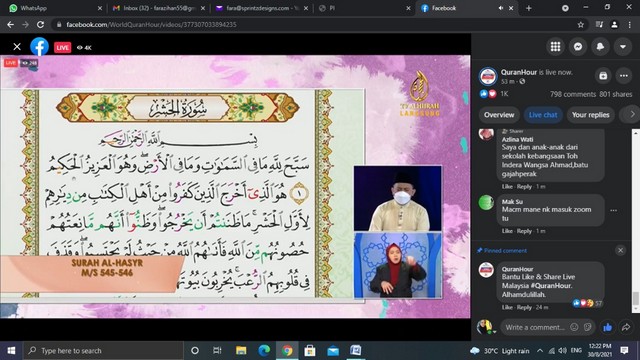640x360 pixels.
Task: Reload the current page
Action: (x=40, y=24)
